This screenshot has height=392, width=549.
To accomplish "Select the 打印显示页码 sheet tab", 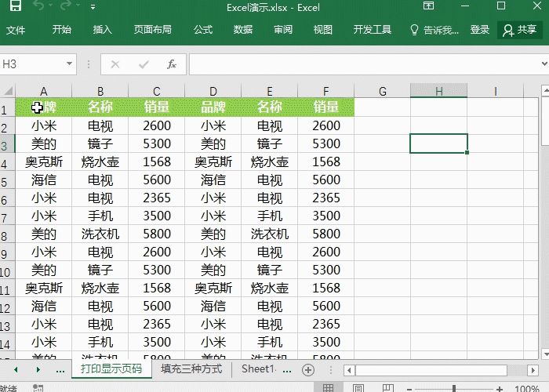I will point(111,369).
